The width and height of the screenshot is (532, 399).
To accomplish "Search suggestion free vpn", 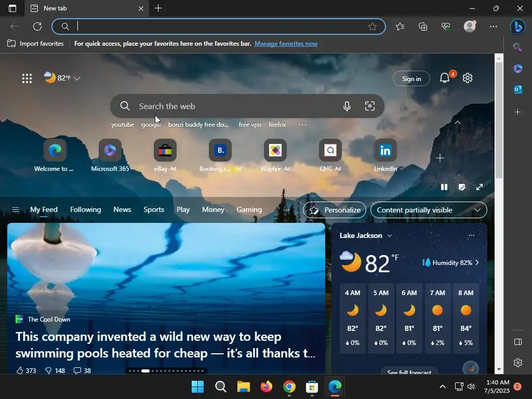I will pyautogui.click(x=250, y=125).
